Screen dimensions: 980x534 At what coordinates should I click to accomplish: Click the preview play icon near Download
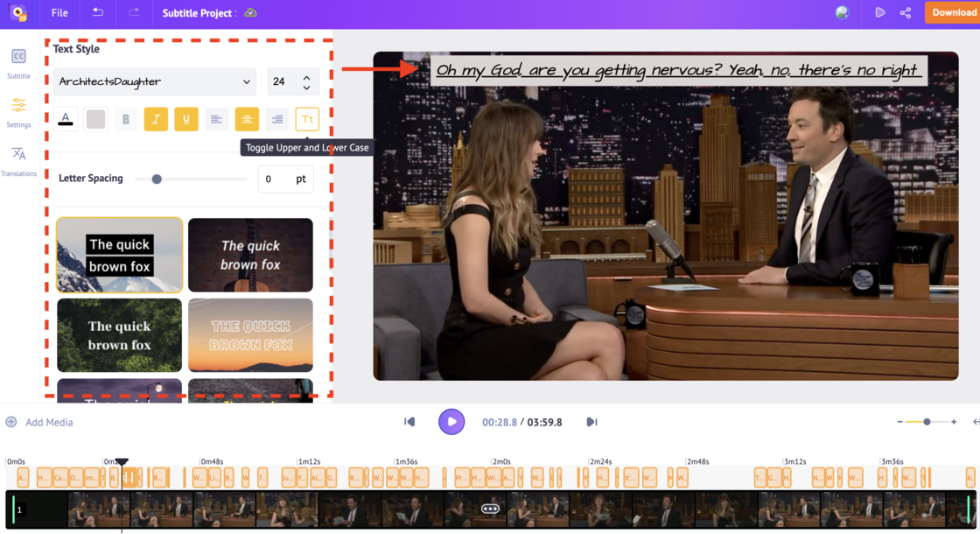point(880,12)
